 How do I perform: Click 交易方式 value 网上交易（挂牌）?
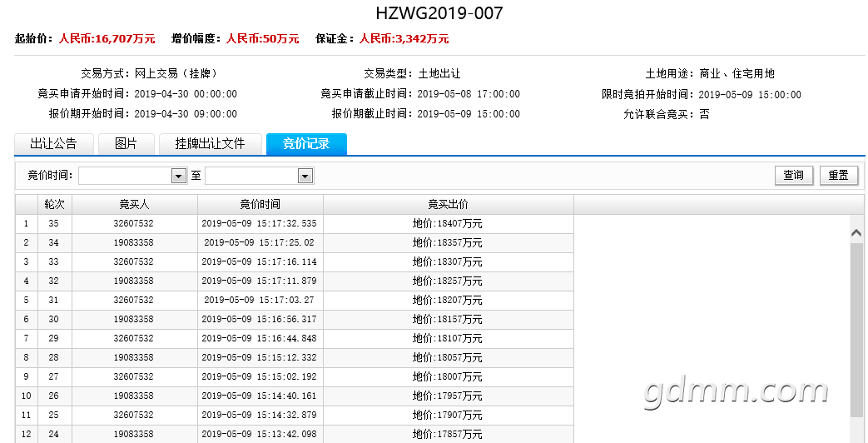[176, 73]
